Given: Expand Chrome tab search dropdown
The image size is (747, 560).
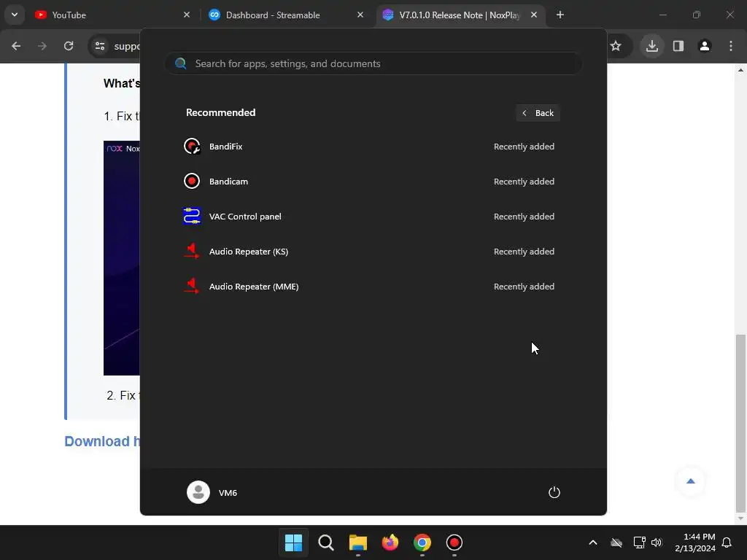Looking at the screenshot, I should (15, 15).
